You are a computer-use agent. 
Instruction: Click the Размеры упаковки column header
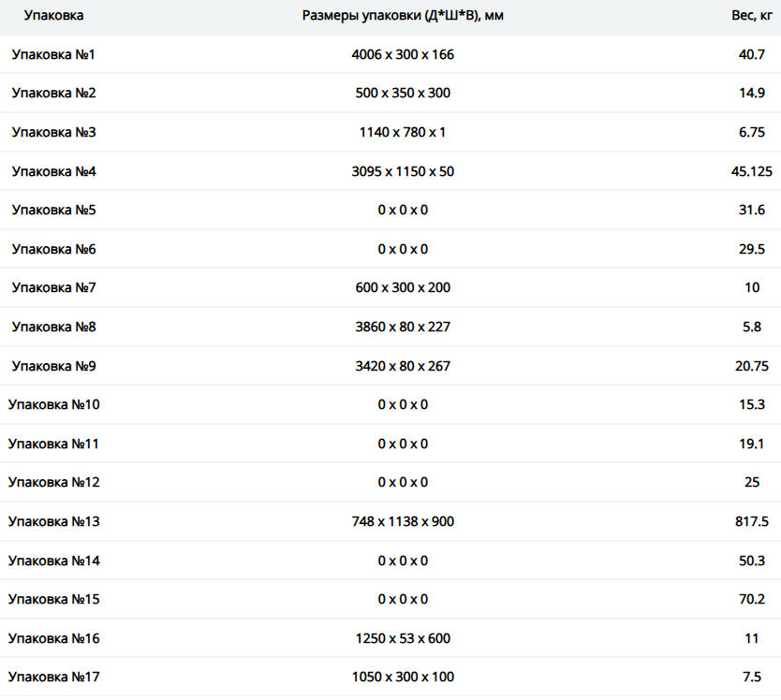coord(403,15)
